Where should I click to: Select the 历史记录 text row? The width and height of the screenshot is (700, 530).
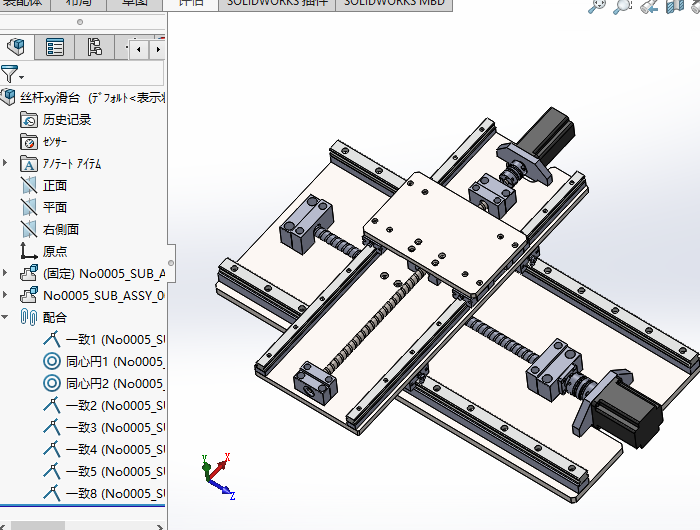tap(67, 120)
